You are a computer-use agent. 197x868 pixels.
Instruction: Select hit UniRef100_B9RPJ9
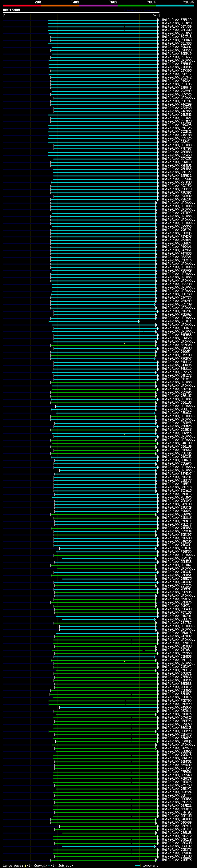tap(177, 54)
